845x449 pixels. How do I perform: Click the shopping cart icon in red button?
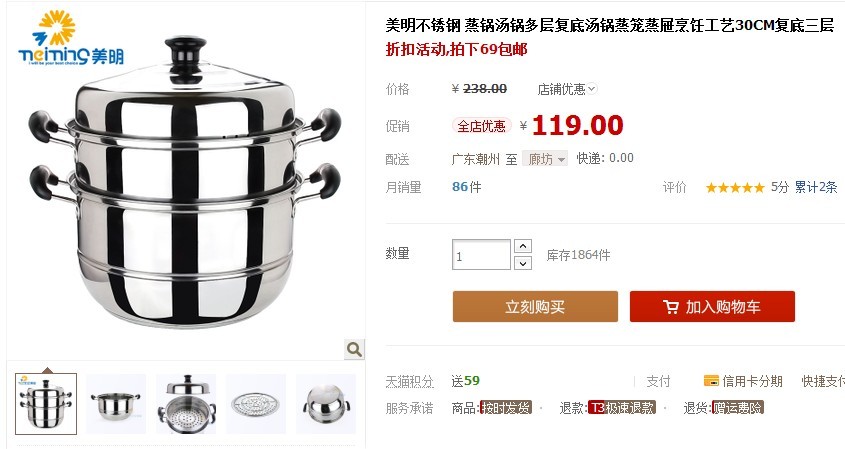pos(671,307)
